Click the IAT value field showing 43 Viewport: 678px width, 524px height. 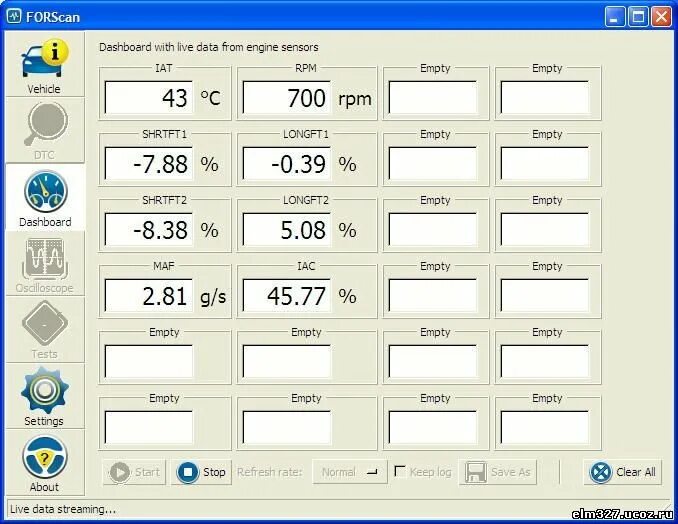[149, 98]
